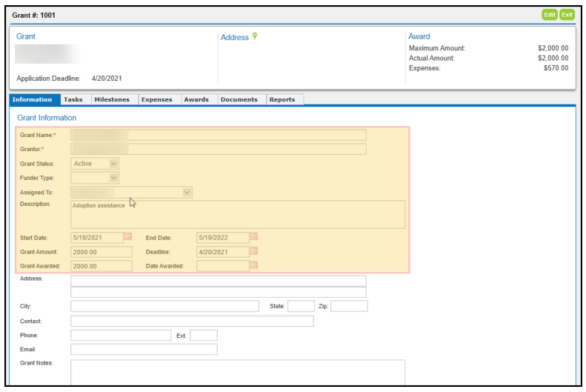Screen dimensions: 586x392
Task: Click the Email input field
Action: pos(144,349)
